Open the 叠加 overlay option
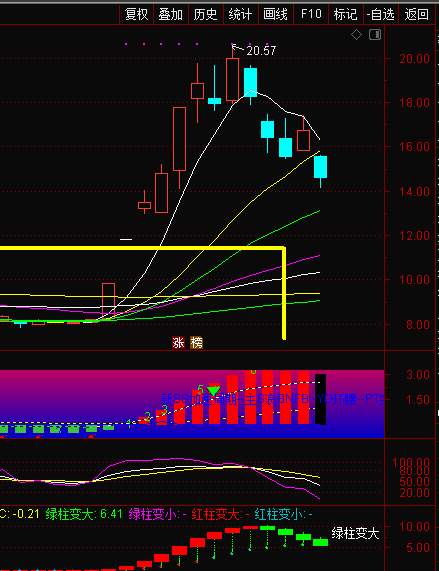The width and height of the screenshot is (439, 571). [x=171, y=15]
